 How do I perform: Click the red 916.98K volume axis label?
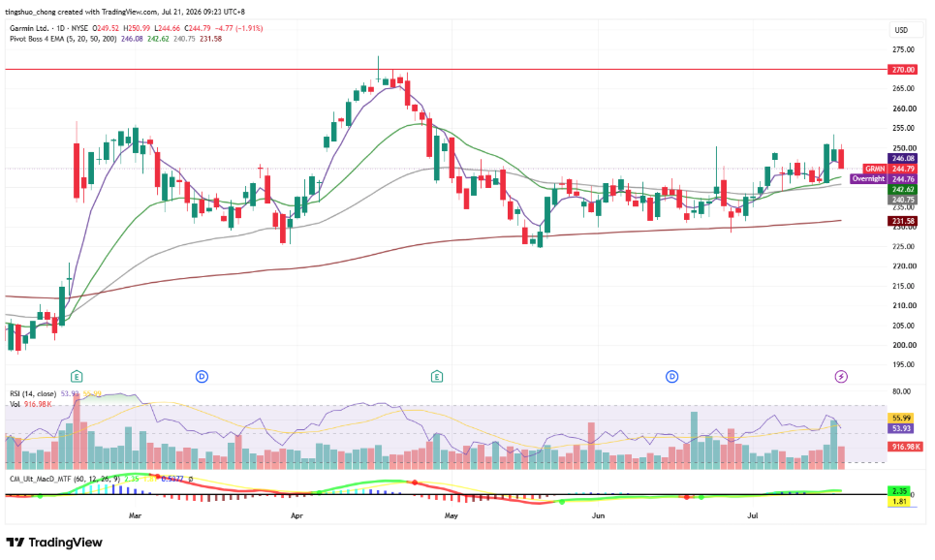coord(905,447)
